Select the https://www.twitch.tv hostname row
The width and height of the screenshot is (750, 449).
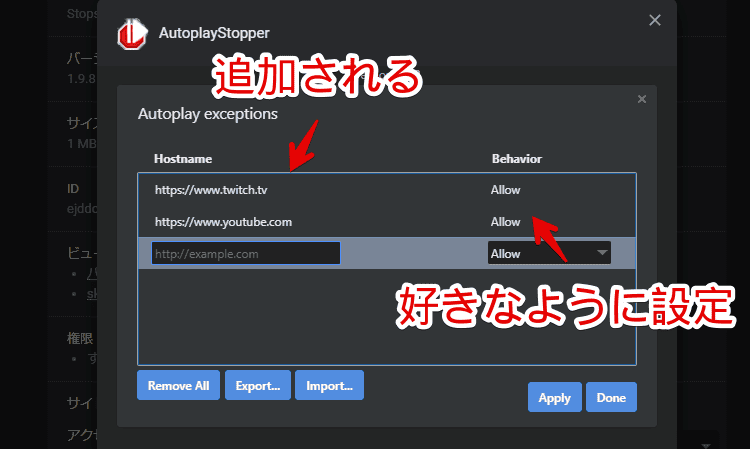386,190
